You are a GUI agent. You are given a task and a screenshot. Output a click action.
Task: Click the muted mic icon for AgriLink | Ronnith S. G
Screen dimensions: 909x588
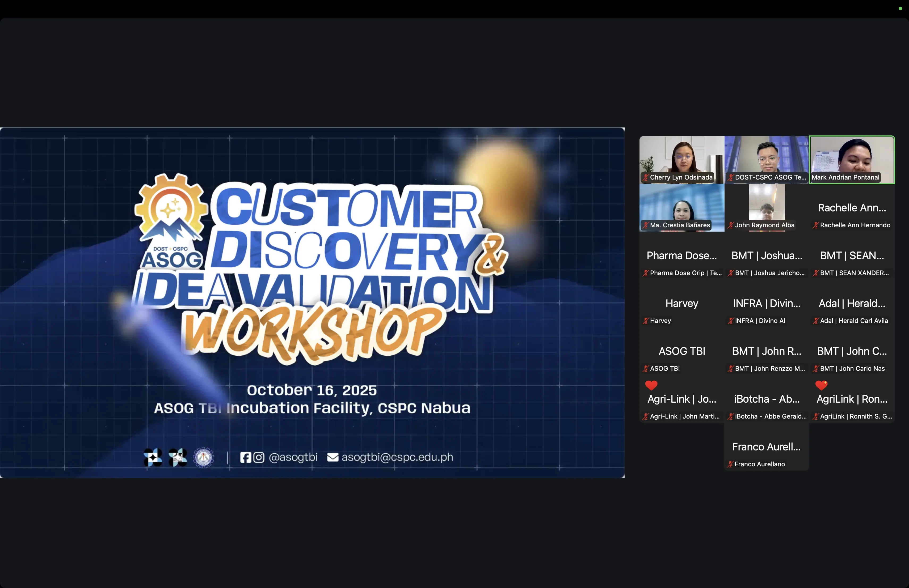[815, 416]
